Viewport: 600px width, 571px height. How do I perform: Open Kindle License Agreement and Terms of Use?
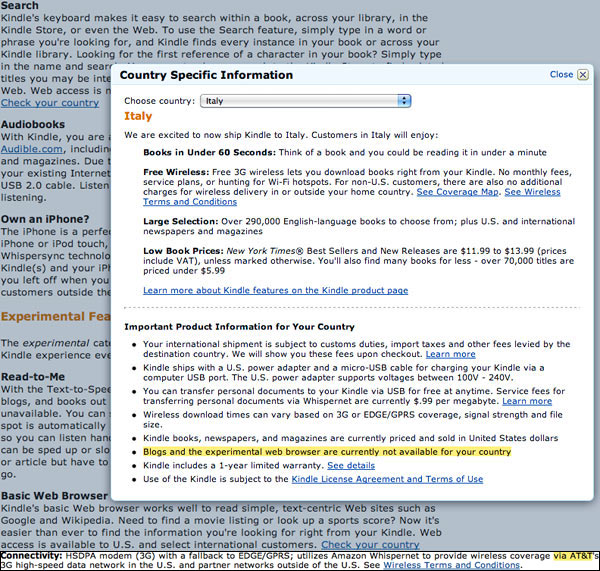pos(387,479)
